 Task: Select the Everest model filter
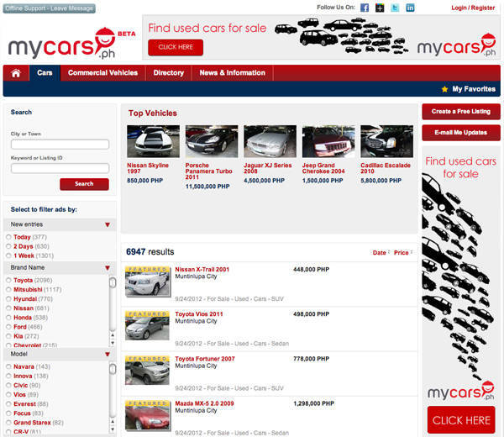tap(8, 404)
